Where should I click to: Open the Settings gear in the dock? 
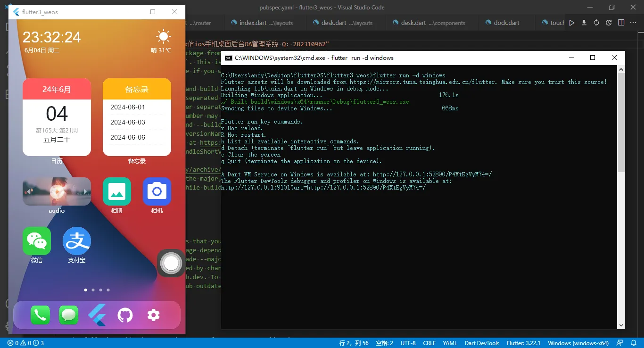[154, 315]
